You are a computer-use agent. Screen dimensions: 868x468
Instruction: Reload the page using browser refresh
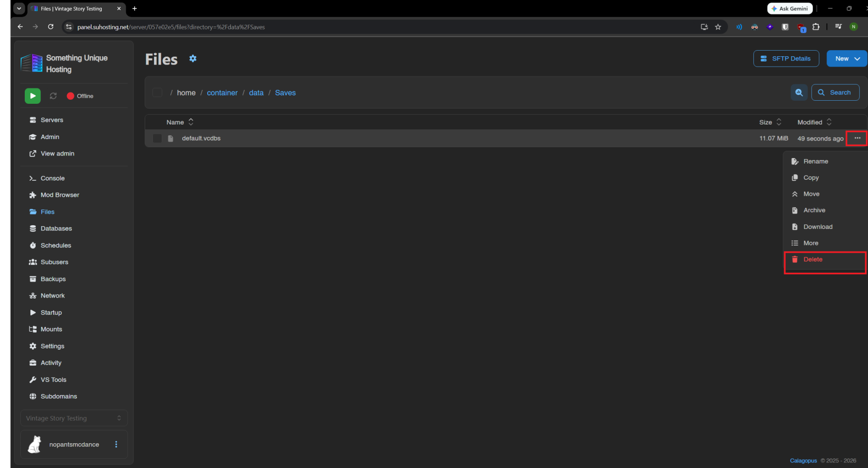click(x=51, y=27)
